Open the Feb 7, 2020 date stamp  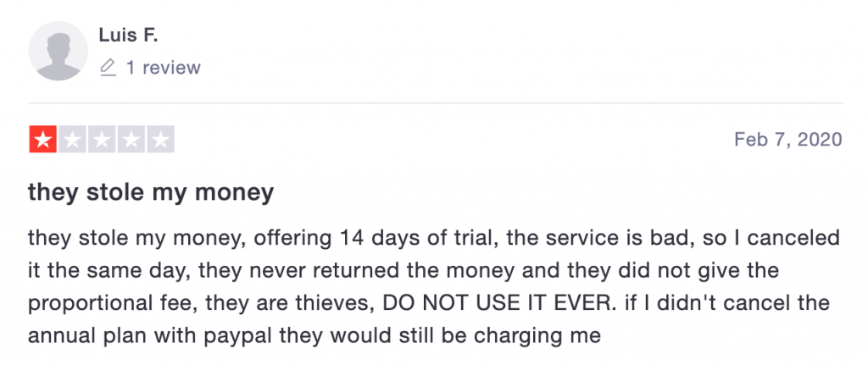pos(788,140)
